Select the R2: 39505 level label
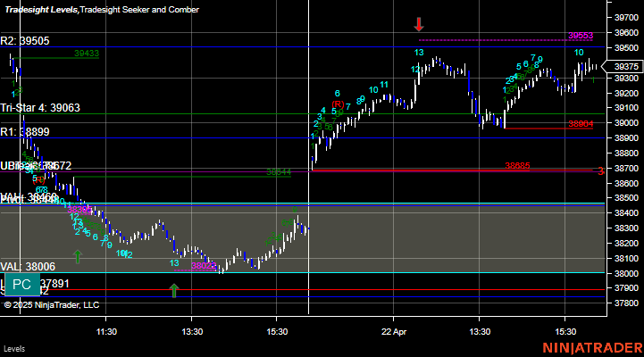This screenshot has width=644, height=357. tap(25, 41)
